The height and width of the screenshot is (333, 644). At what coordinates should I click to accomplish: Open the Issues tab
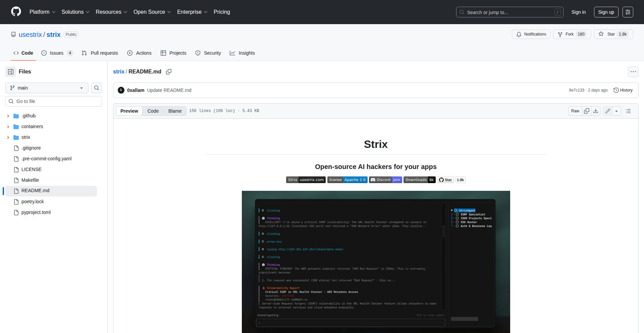[x=57, y=53]
